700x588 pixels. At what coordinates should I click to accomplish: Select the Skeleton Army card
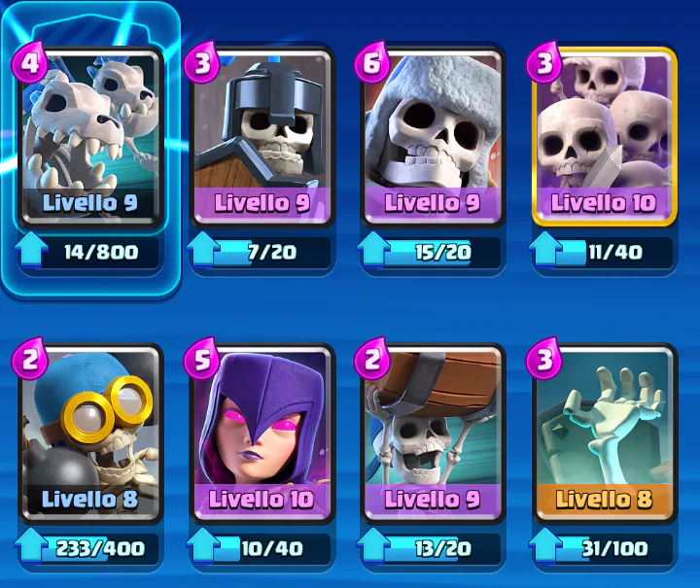tap(604, 137)
